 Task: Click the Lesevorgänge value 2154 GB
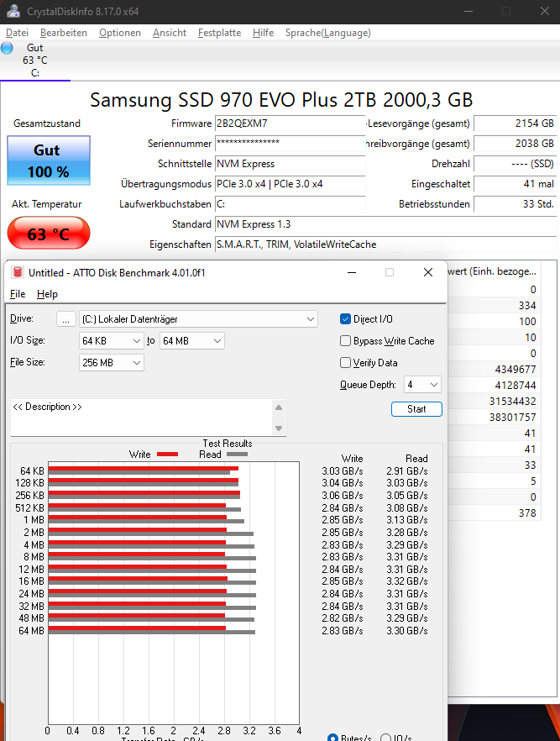(x=516, y=123)
